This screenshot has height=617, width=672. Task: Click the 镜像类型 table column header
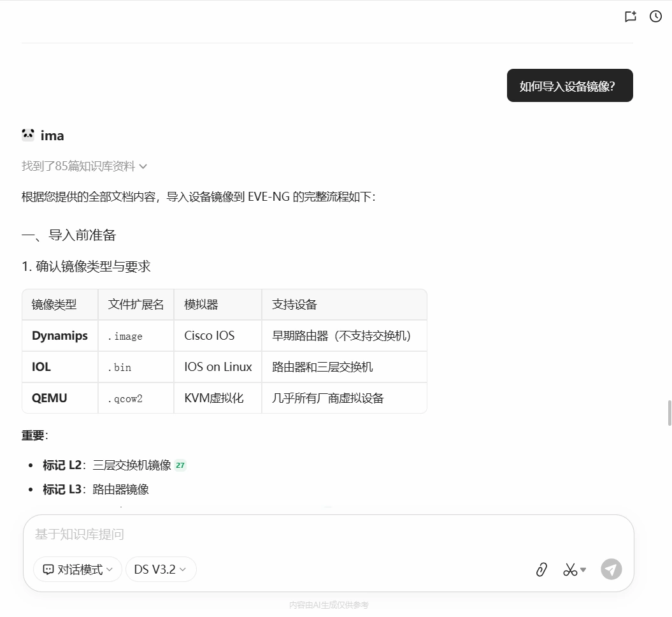(54, 305)
